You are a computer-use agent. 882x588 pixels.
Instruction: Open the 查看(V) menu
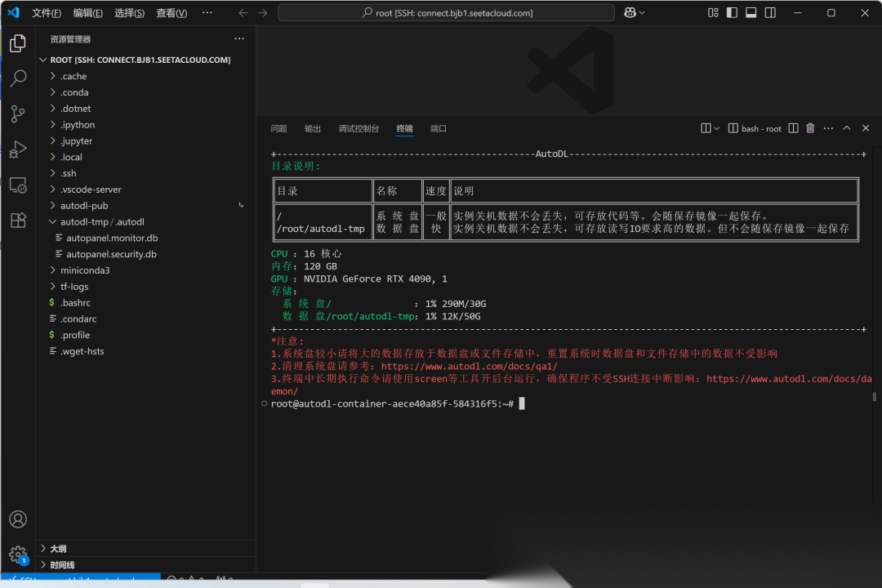coord(171,13)
